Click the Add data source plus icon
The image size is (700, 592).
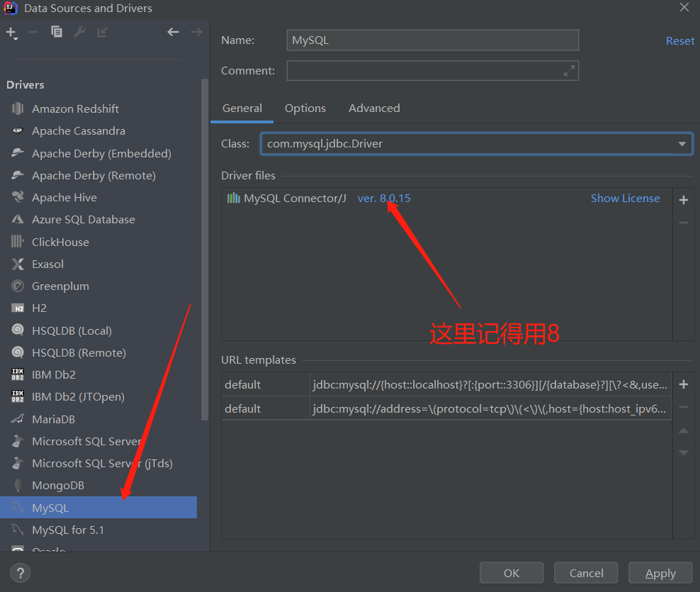11,33
